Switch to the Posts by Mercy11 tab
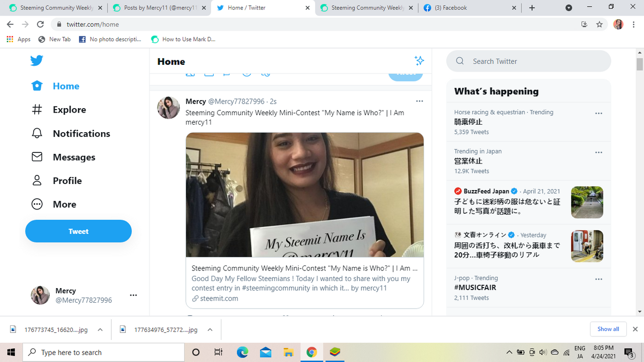Viewport: 644px width, 362px height. (x=160, y=8)
